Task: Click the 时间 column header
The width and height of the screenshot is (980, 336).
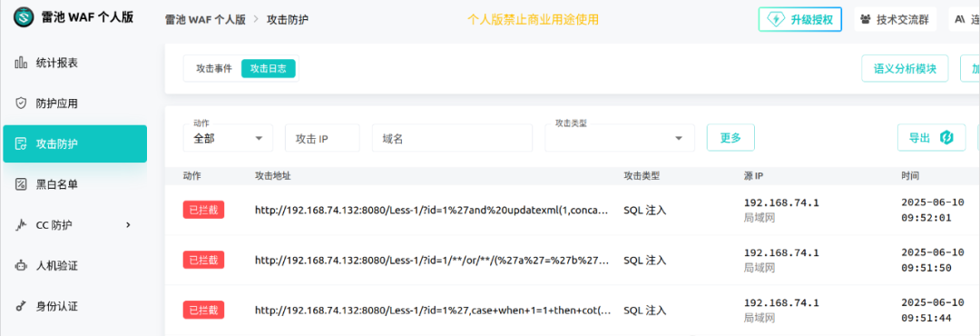Action: coord(910,176)
